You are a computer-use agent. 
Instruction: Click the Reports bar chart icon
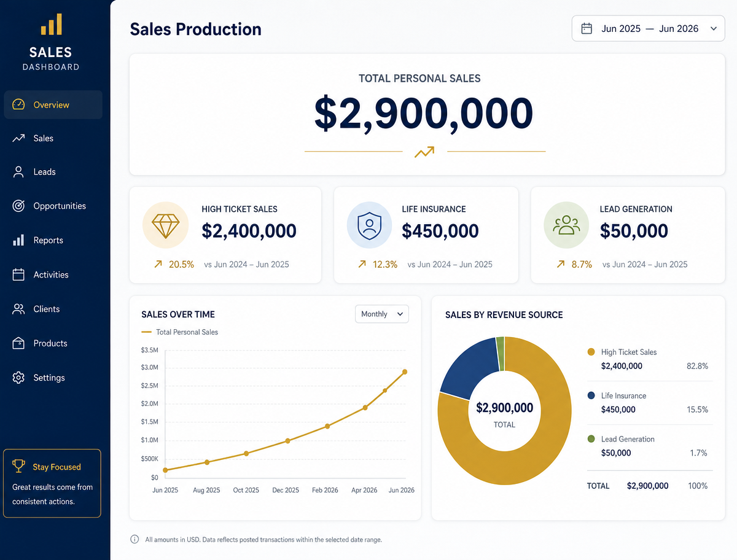point(18,240)
